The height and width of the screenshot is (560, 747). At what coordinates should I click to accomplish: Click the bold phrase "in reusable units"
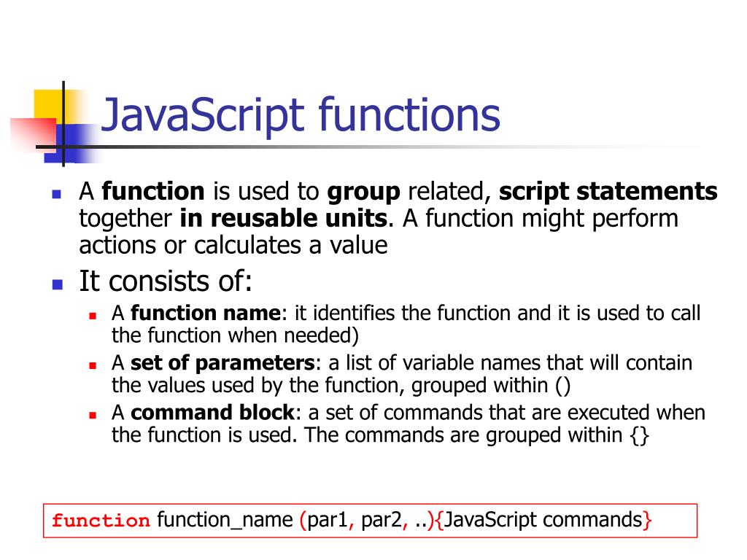point(284,219)
